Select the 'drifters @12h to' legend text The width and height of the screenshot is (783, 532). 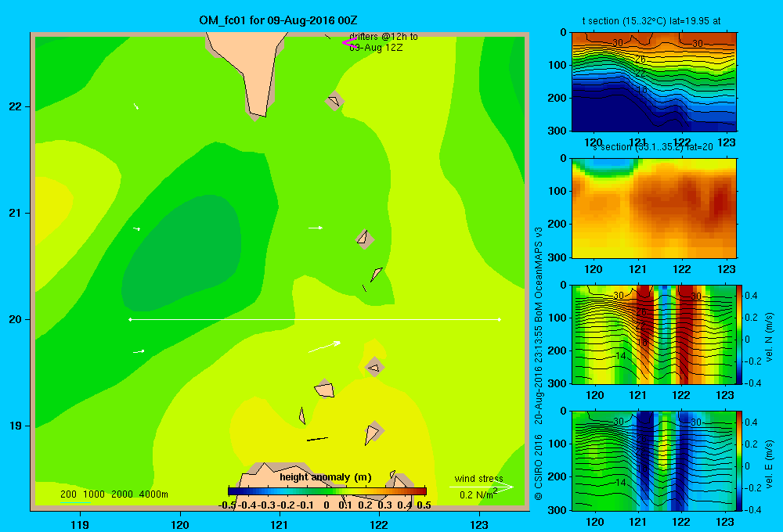pyautogui.click(x=384, y=37)
